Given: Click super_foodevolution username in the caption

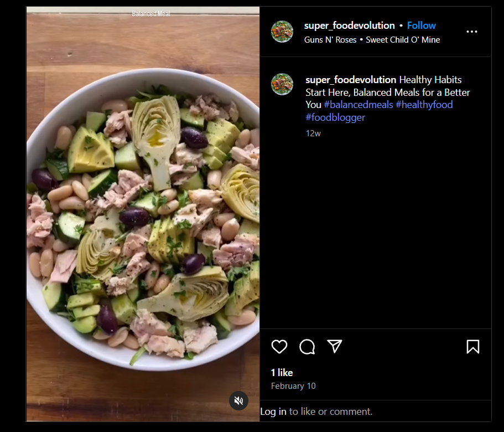Looking at the screenshot, I should pyautogui.click(x=351, y=80).
